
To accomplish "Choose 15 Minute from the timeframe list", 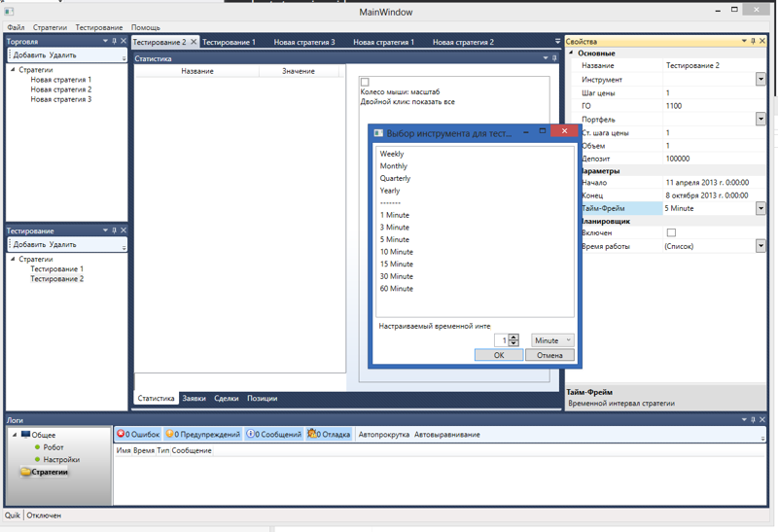I will tap(396, 264).
